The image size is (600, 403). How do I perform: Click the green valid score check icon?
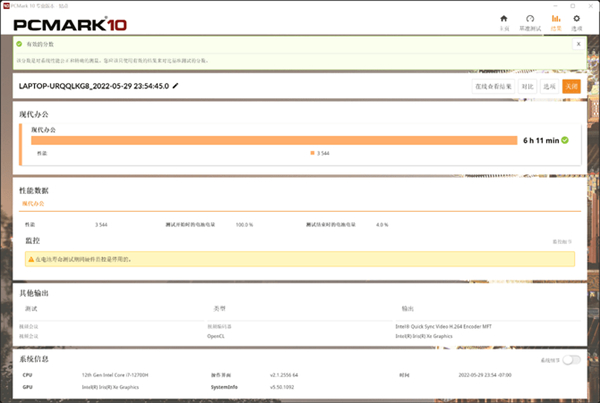19,44
